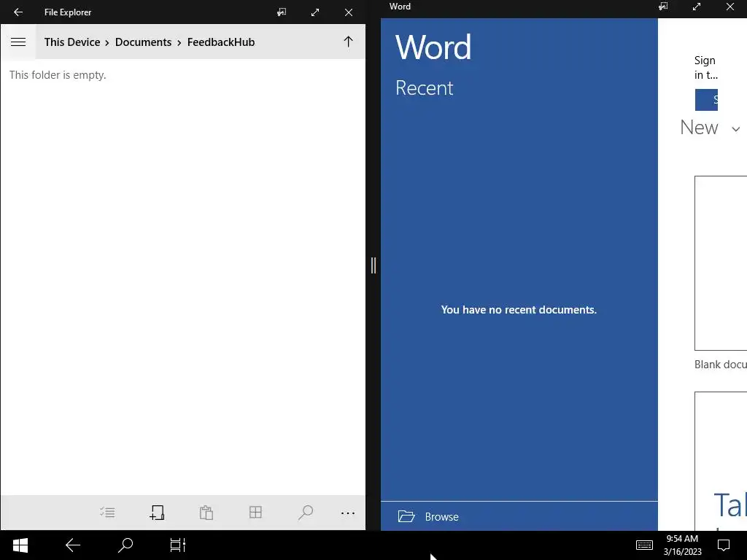
Task: Open the Action Center notifications
Action: coord(724,545)
